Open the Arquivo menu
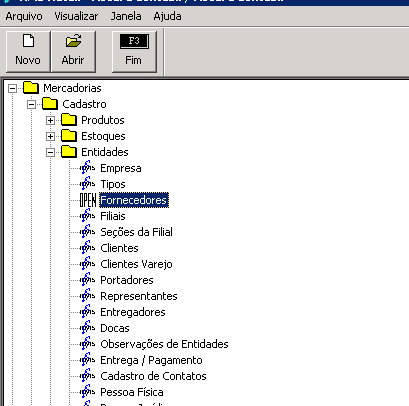 [24, 16]
